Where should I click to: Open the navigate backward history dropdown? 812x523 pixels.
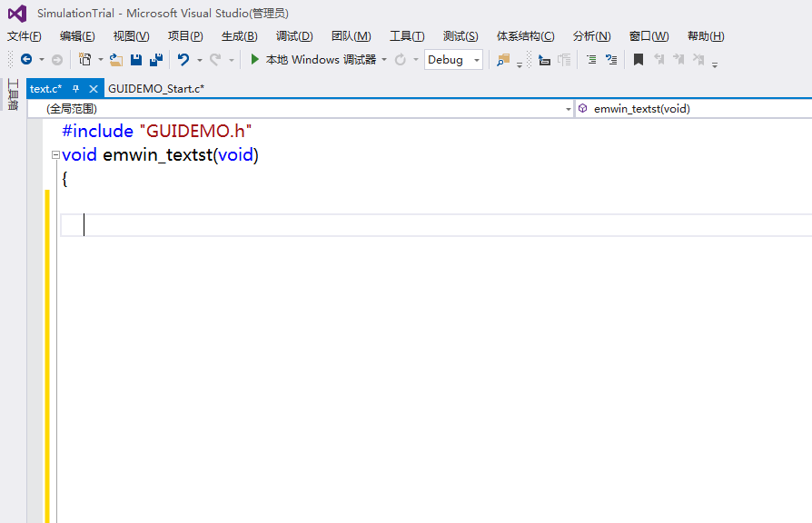coord(42,60)
